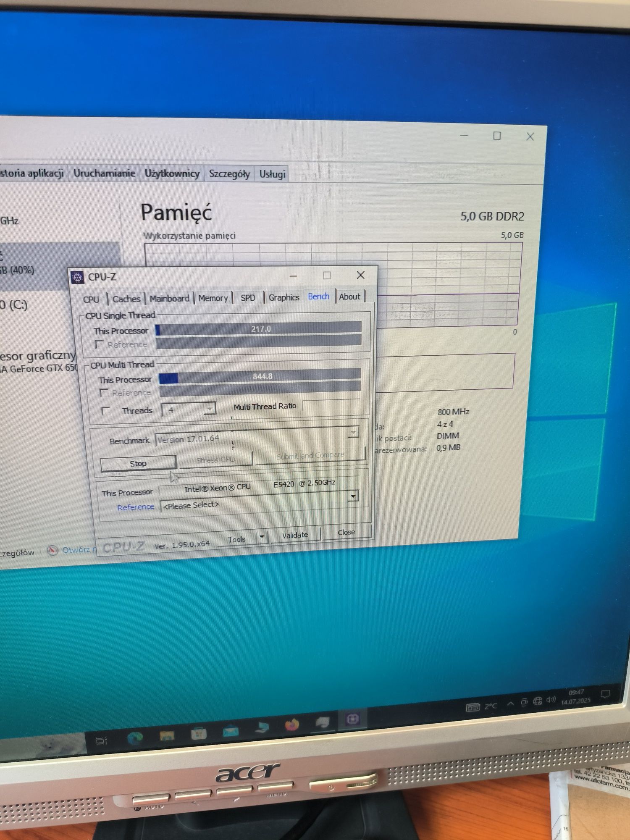Launch Firefox from the taskbar
The height and width of the screenshot is (840, 630).
(x=291, y=725)
